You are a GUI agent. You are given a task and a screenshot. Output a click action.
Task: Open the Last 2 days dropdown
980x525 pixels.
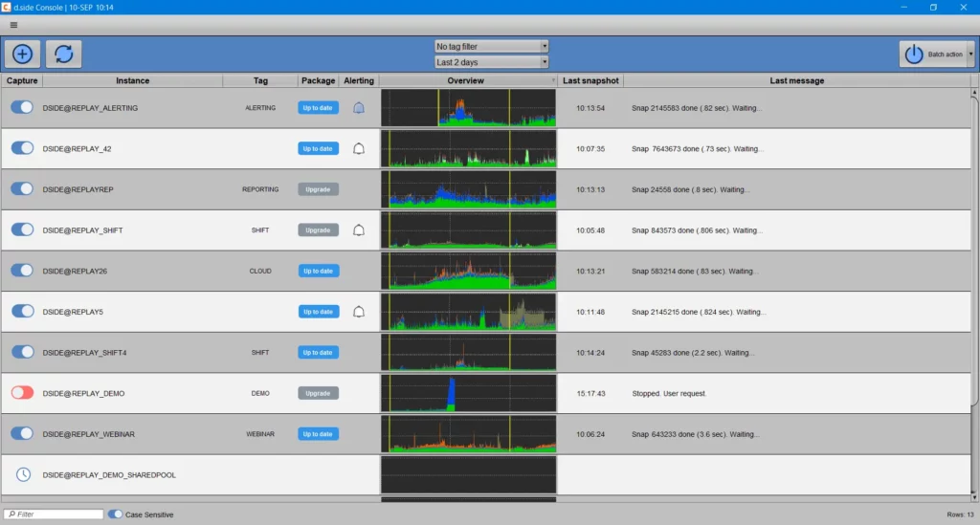pos(491,62)
